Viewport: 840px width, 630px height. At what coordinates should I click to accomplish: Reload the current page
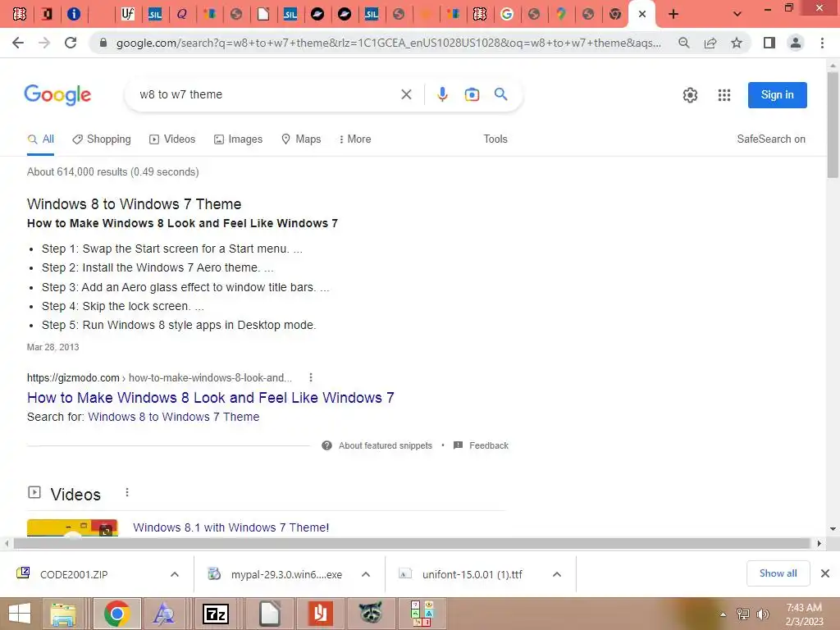71,43
